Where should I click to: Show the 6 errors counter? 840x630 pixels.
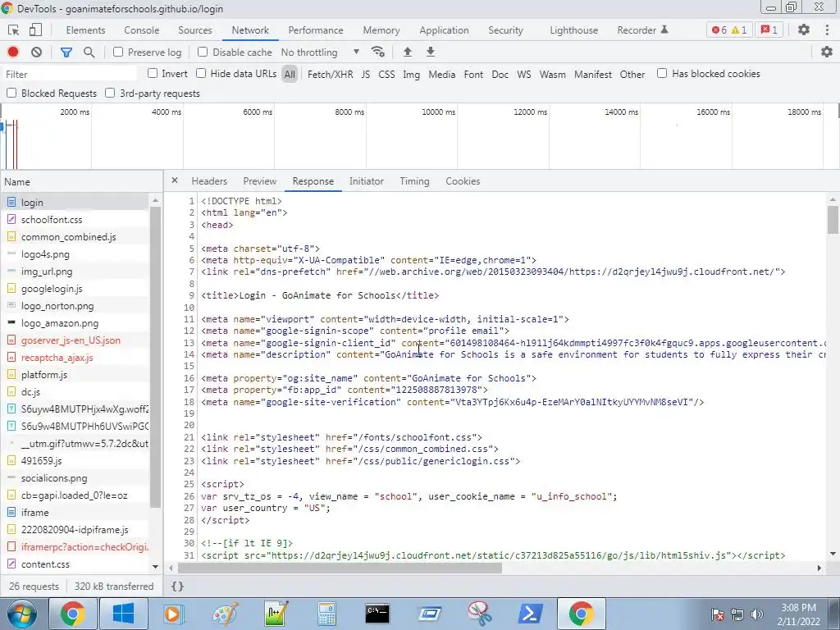(x=719, y=30)
